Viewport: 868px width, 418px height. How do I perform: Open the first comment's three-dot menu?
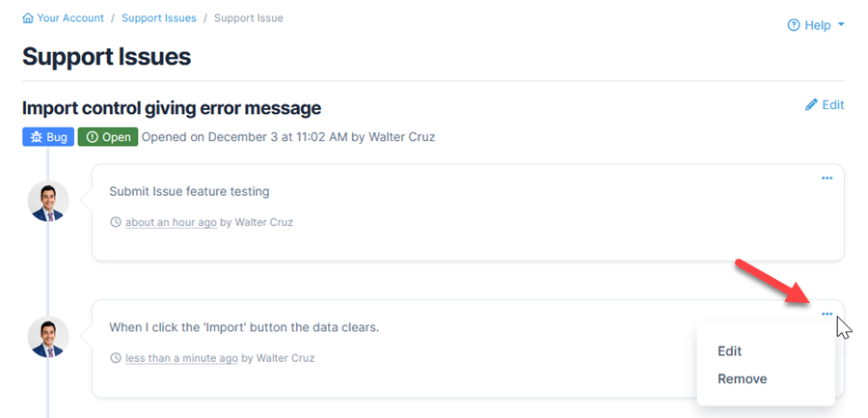click(827, 178)
